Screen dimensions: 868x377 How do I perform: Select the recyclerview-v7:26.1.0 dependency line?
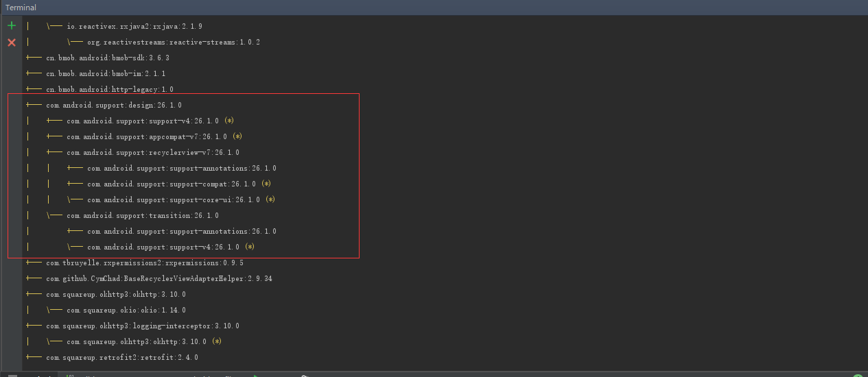point(153,152)
